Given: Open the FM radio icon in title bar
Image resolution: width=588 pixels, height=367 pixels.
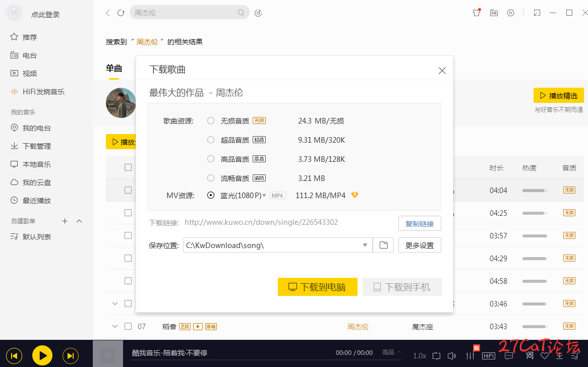Looking at the screenshot, I should [494, 13].
